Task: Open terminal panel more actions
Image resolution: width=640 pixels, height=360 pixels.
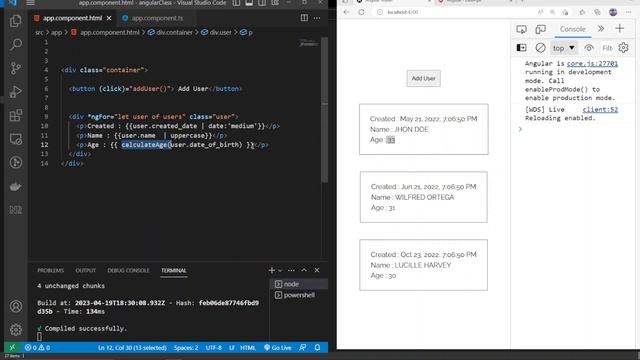Action: pyautogui.click(x=291, y=270)
